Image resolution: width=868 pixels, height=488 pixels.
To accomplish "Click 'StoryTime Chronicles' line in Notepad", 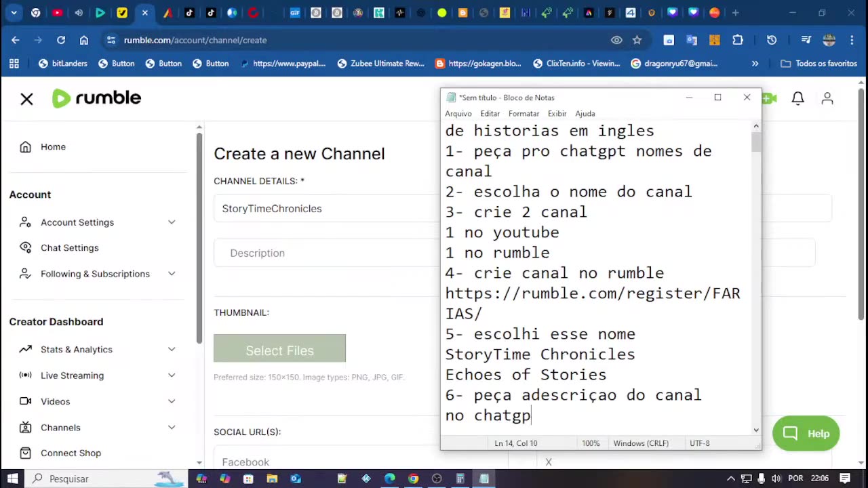I will pyautogui.click(x=540, y=354).
